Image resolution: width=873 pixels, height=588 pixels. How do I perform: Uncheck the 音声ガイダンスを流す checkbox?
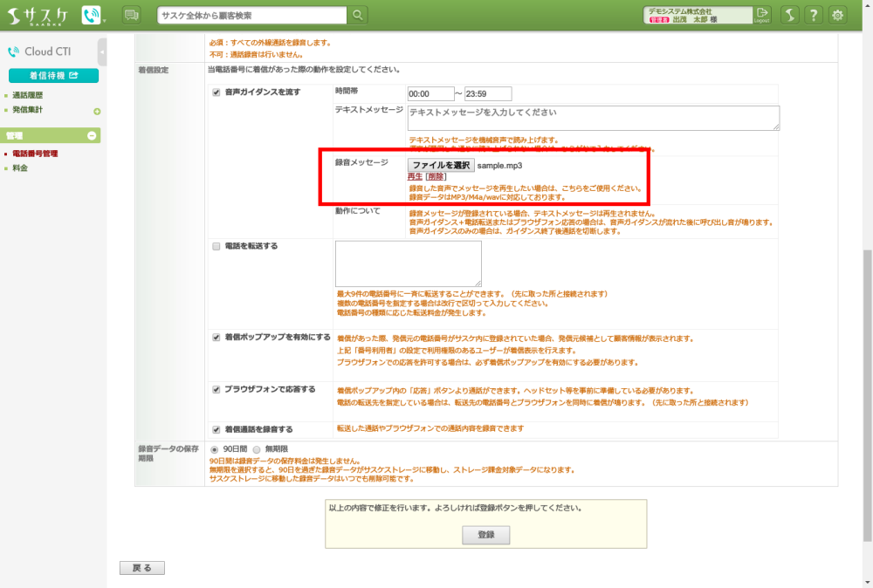point(217,92)
